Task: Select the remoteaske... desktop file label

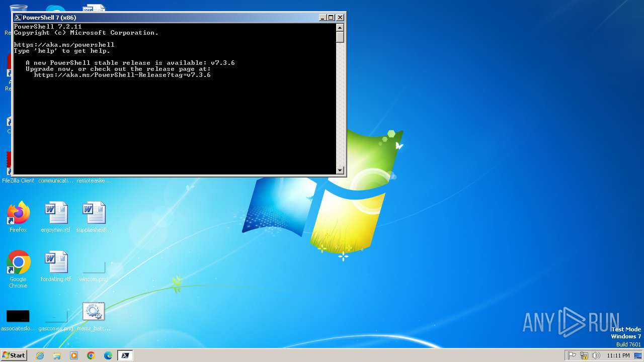Action: click(x=94, y=180)
